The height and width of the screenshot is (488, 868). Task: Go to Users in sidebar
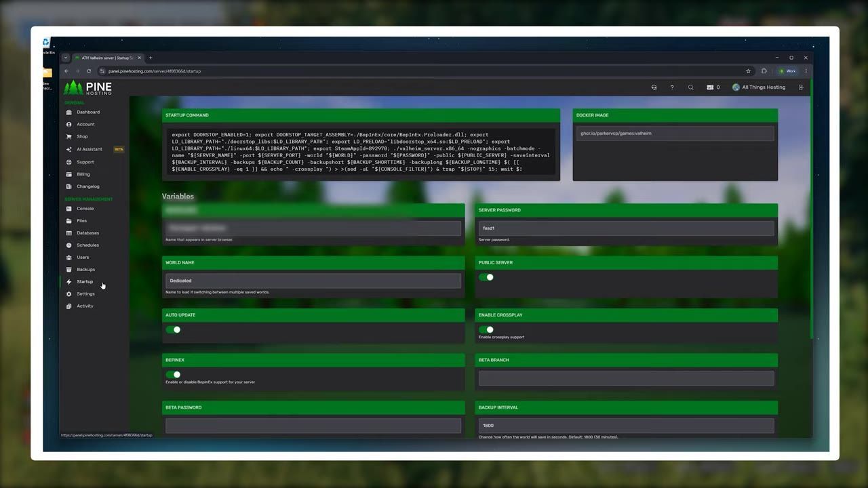[83, 257]
